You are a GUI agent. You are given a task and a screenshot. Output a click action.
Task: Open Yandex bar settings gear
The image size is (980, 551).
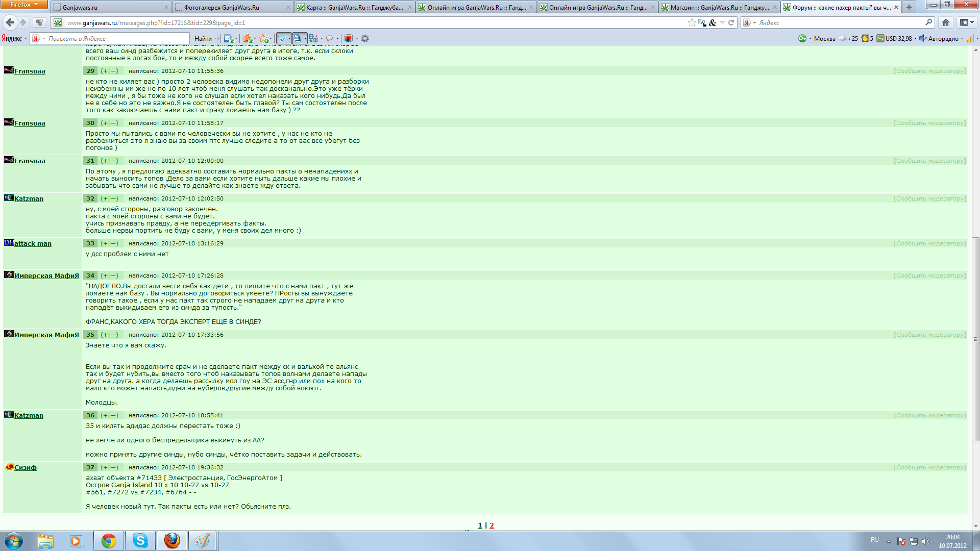pos(365,38)
